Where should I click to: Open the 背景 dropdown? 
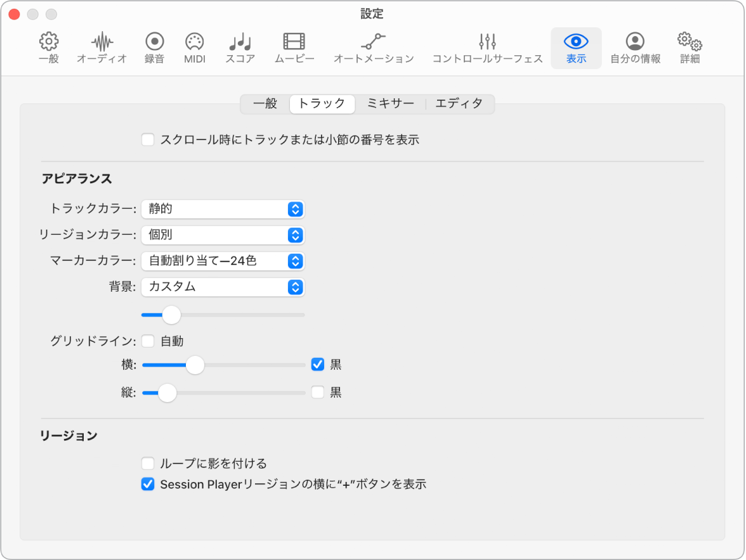[223, 287]
